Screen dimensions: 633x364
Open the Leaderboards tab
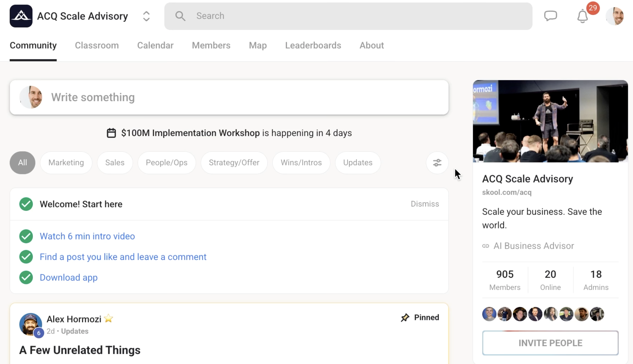click(313, 45)
